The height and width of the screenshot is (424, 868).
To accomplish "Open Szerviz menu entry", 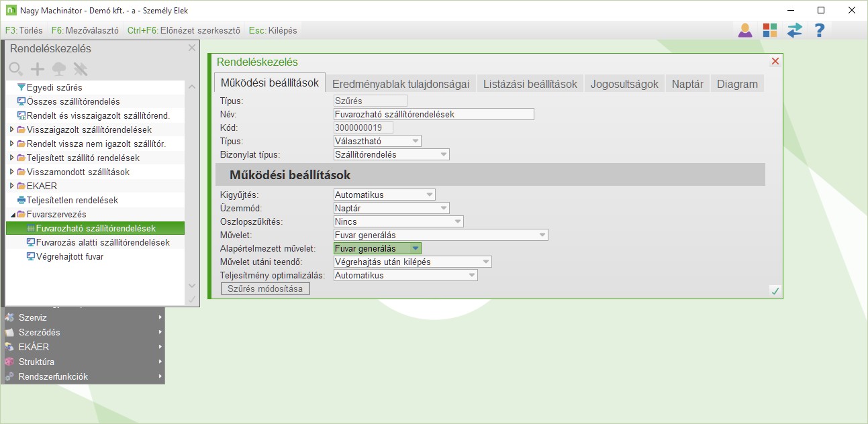I will 83,317.
